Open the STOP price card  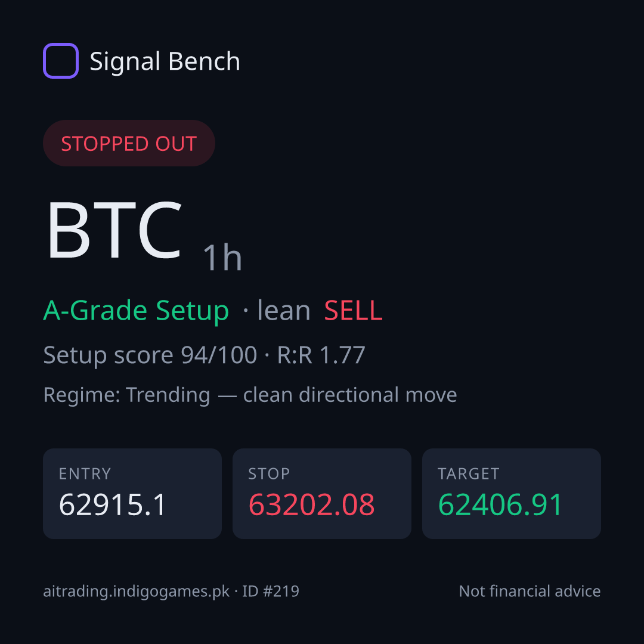tap(322, 494)
